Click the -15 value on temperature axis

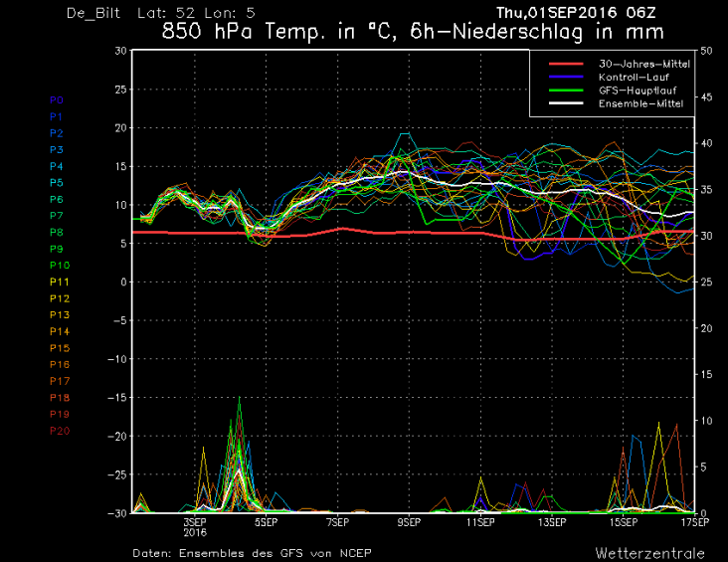click(117, 398)
